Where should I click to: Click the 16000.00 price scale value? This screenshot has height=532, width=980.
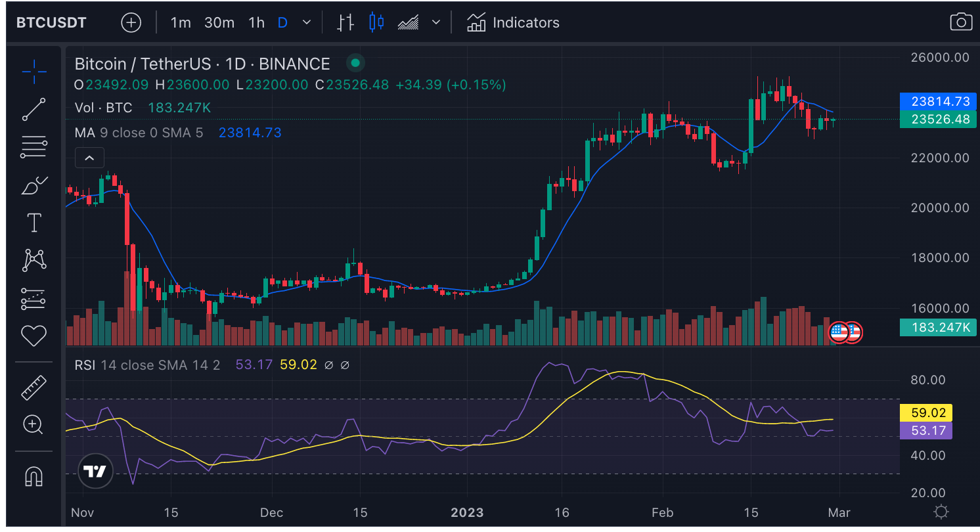pyautogui.click(x=940, y=308)
